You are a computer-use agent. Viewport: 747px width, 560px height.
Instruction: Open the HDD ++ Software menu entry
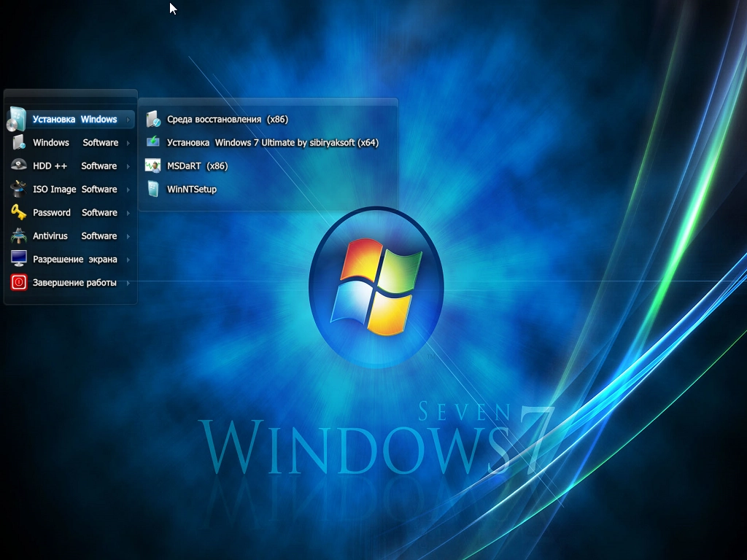click(x=71, y=166)
